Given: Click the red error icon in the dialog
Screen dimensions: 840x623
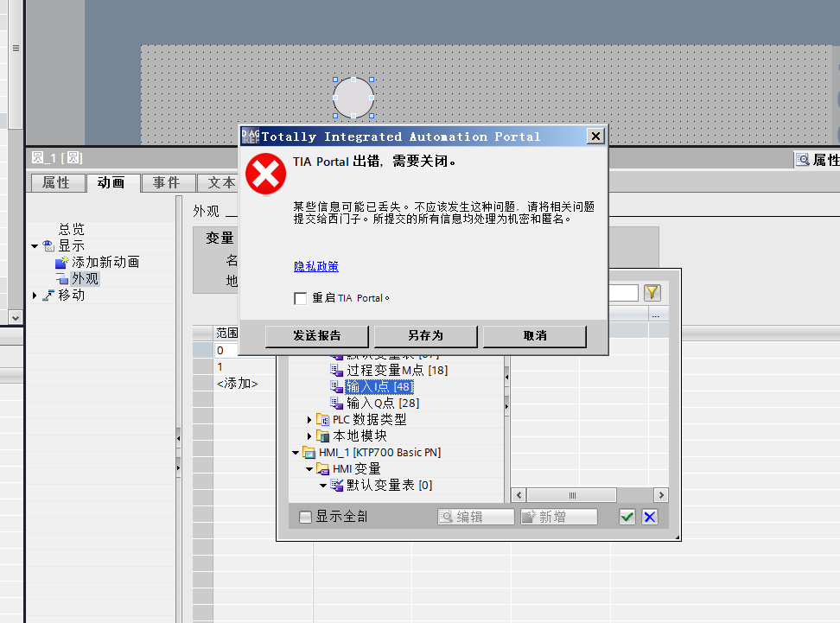Looking at the screenshot, I should tap(265, 174).
